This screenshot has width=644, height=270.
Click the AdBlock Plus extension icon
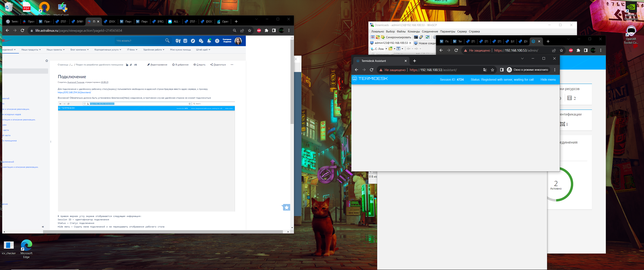[259, 31]
